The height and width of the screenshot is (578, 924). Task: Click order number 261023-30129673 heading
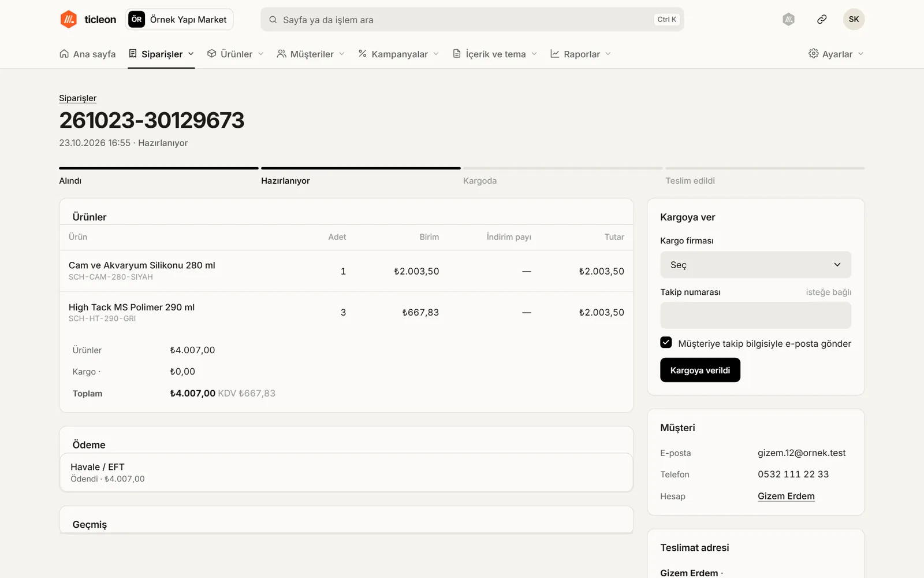point(152,120)
